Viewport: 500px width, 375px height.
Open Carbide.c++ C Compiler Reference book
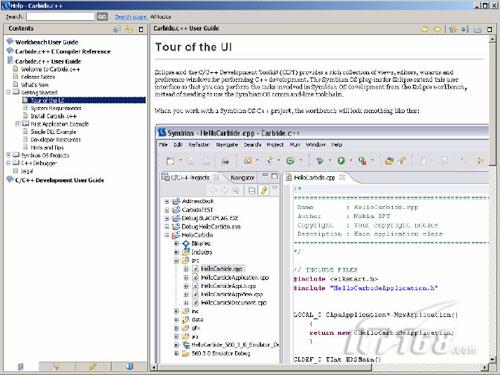(x=63, y=51)
